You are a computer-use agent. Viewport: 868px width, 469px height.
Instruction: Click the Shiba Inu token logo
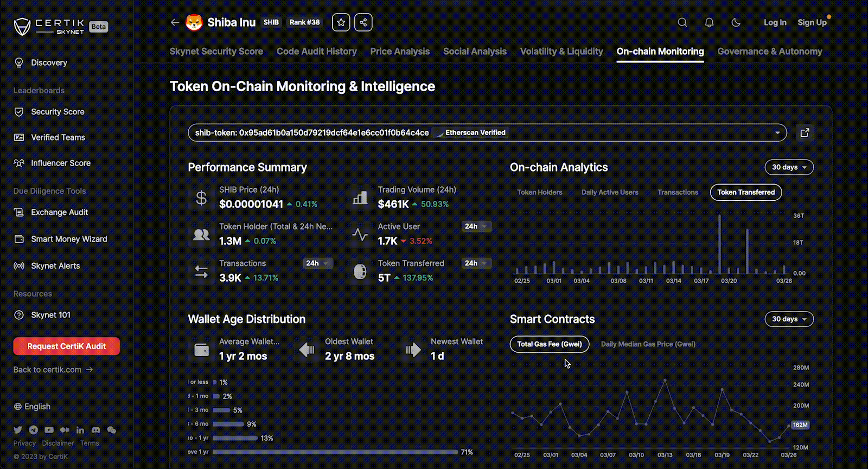pyautogui.click(x=194, y=22)
